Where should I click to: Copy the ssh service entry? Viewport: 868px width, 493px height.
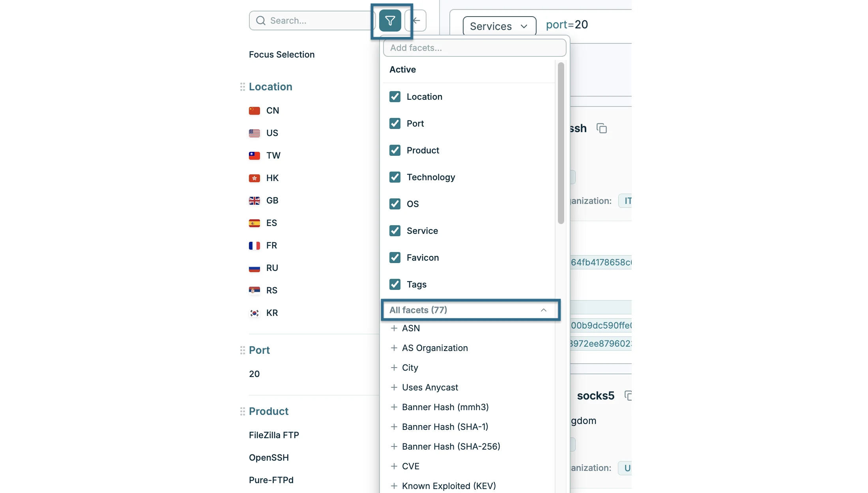click(x=602, y=129)
